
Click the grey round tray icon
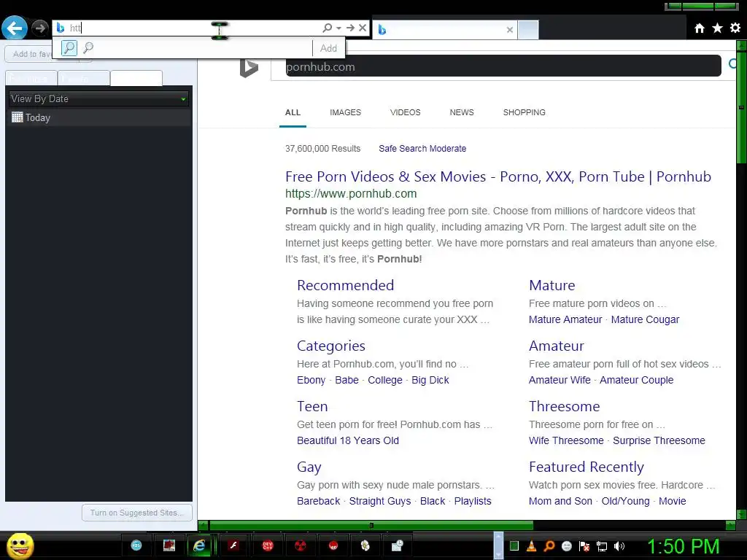point(566,546)
